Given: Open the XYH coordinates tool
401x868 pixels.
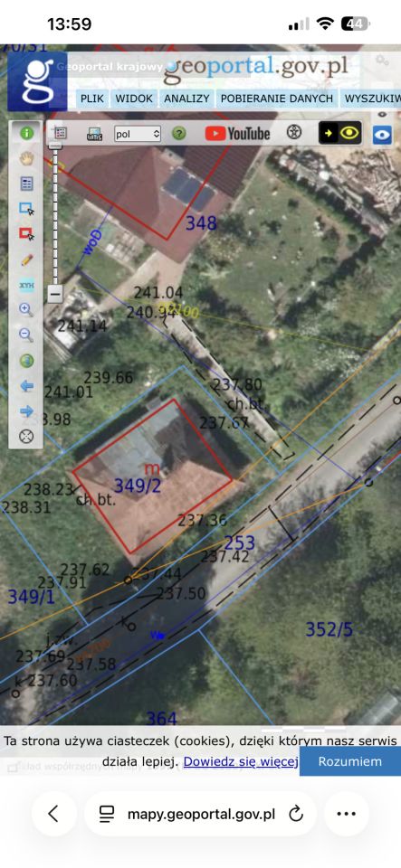Looking at the screenshot, I should [26, 285].
